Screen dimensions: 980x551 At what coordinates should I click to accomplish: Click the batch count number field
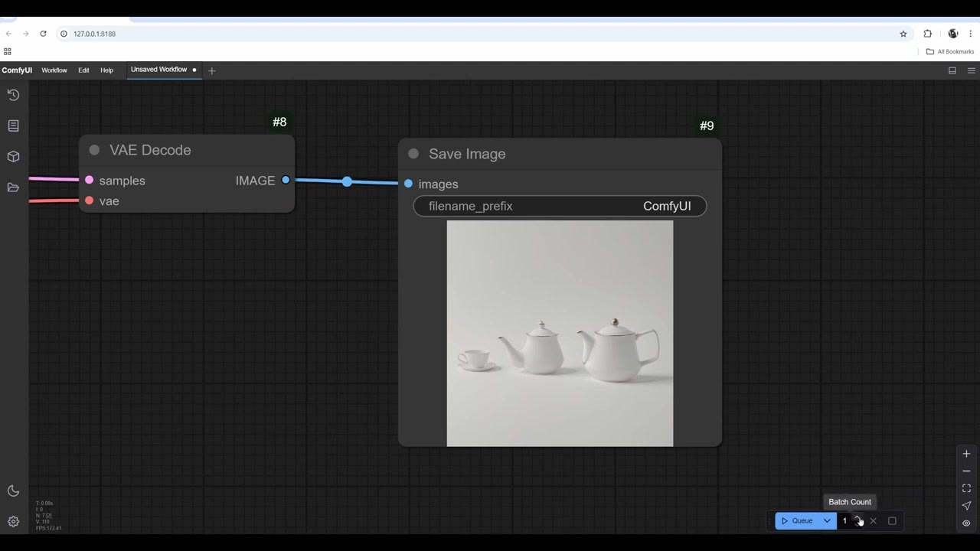(x=844, y=521)
